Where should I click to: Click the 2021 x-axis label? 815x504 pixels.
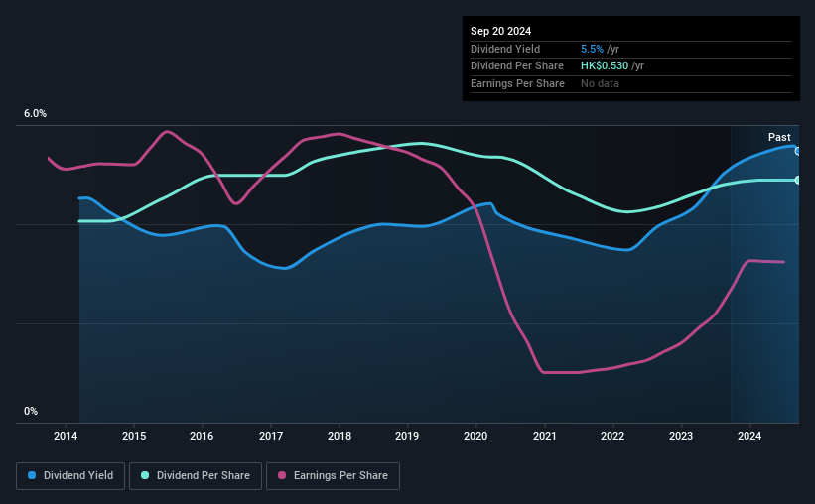click(545, 436)
